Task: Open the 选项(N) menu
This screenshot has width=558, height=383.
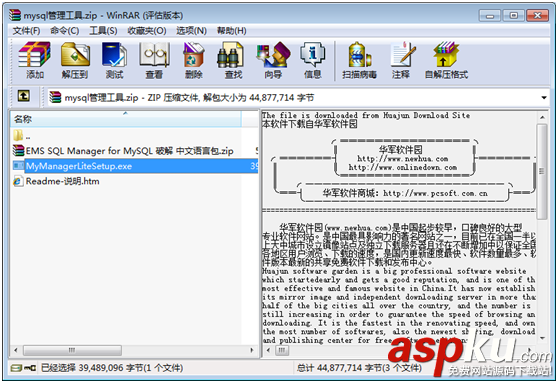Action: tap(191, 31)
